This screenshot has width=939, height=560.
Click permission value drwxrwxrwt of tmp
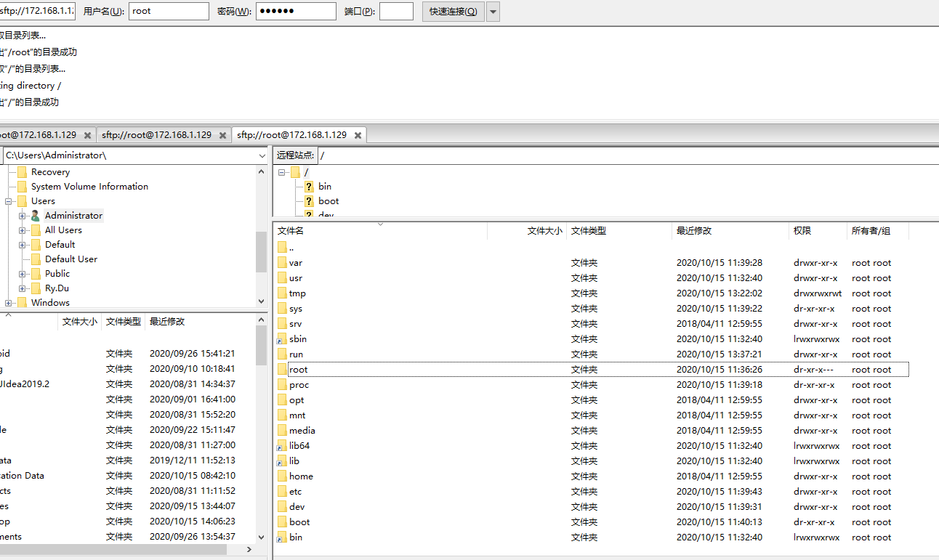[818, 293]
